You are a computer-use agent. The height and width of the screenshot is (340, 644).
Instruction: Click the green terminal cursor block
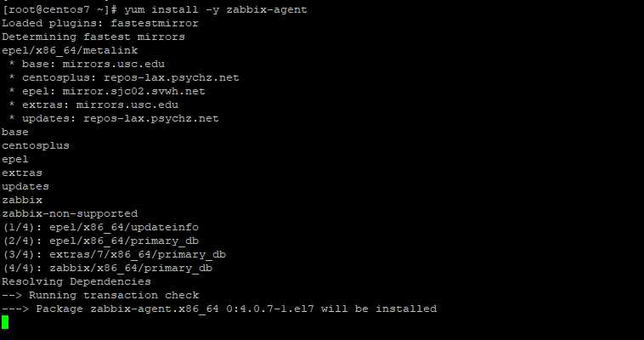click(5, 322)
